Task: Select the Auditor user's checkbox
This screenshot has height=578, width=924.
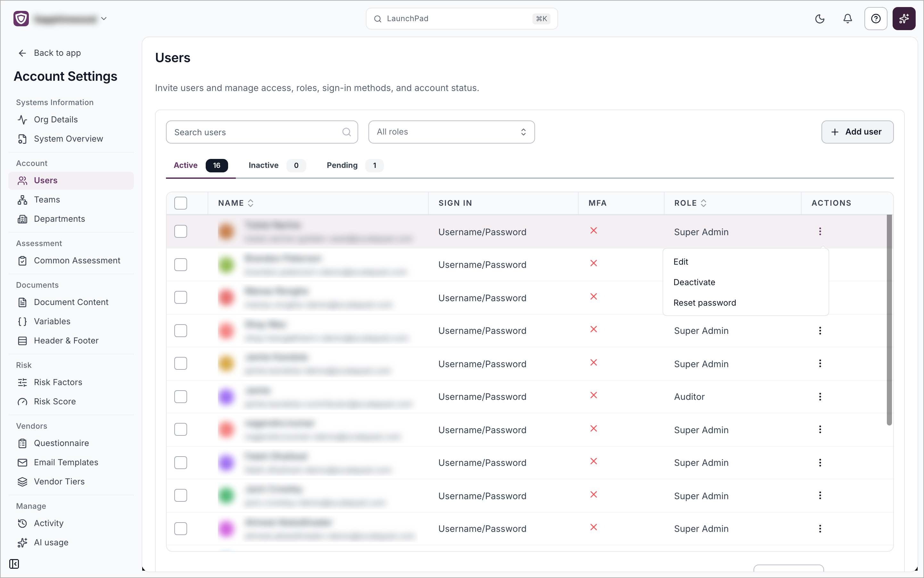Action: [x=180, y=396]
